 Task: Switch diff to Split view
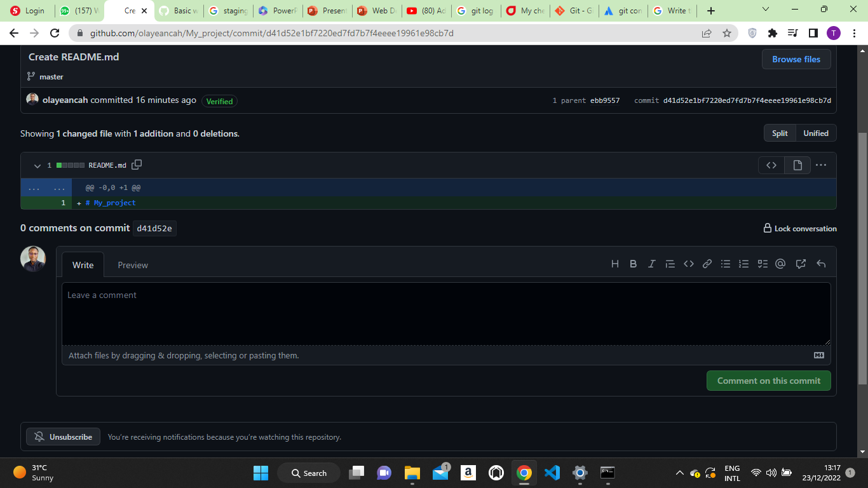pos(780,133)
